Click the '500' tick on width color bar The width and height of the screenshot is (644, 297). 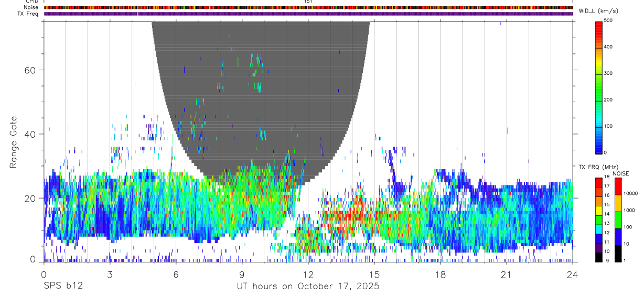[608, 21]
